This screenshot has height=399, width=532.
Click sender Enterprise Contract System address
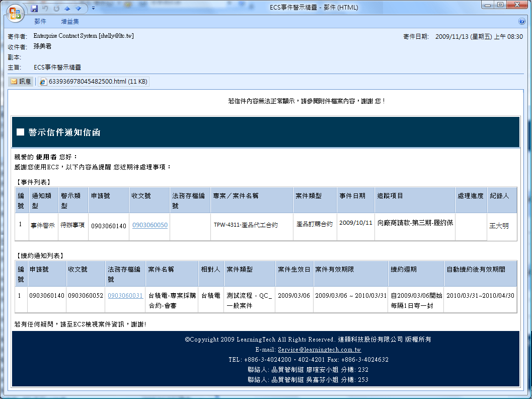(84, 36)
